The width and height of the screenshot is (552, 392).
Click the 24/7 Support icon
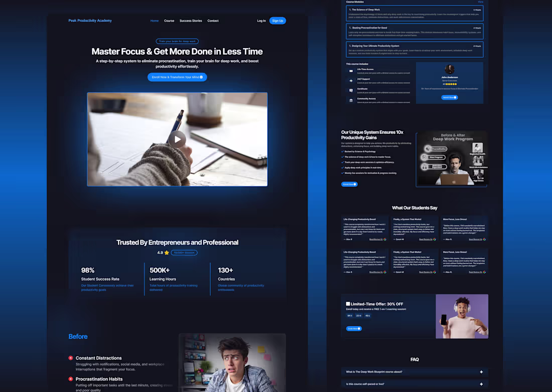click(351, 81)
